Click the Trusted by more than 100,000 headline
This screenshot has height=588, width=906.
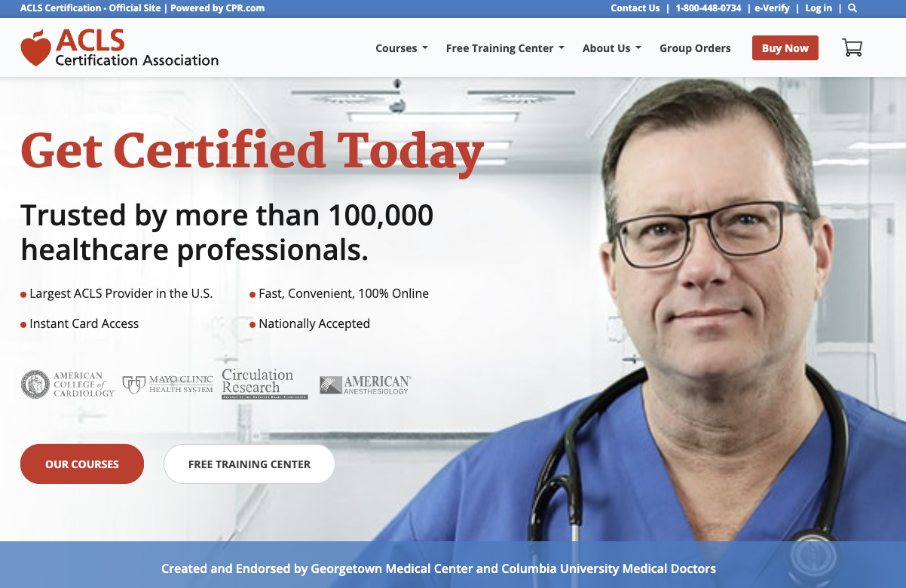tap(227, 232)
